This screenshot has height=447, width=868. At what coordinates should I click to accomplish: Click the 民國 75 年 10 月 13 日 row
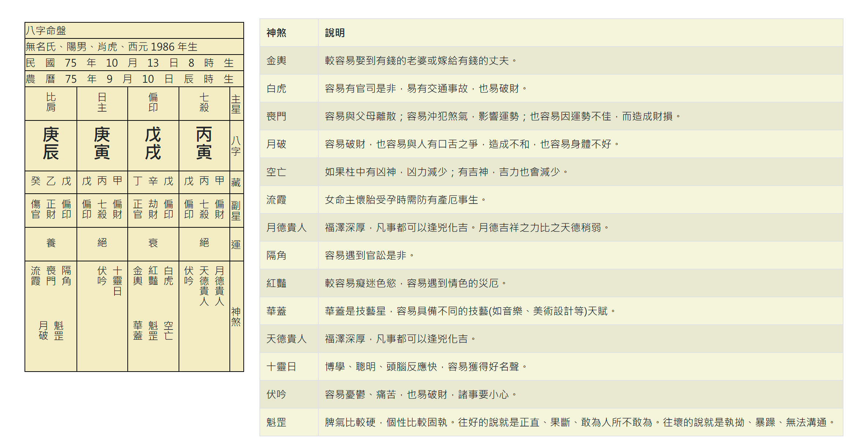coord(134,63)
